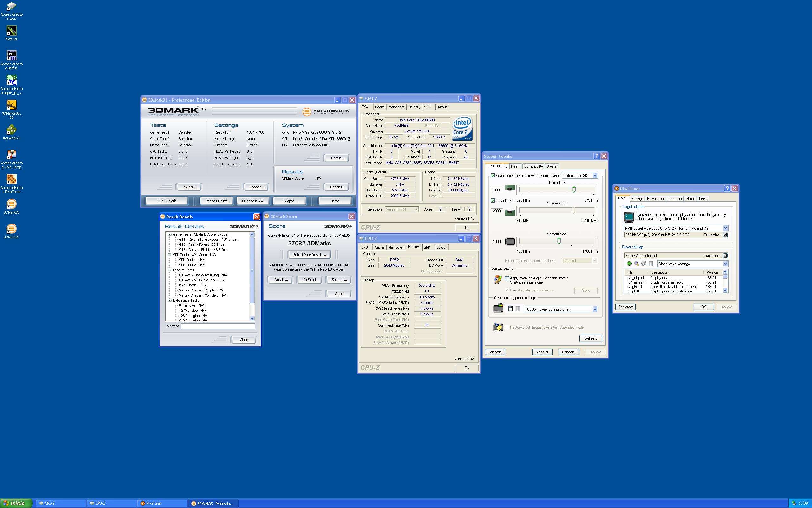Open the Global driver settings dropdown

(x=725, y=264)
